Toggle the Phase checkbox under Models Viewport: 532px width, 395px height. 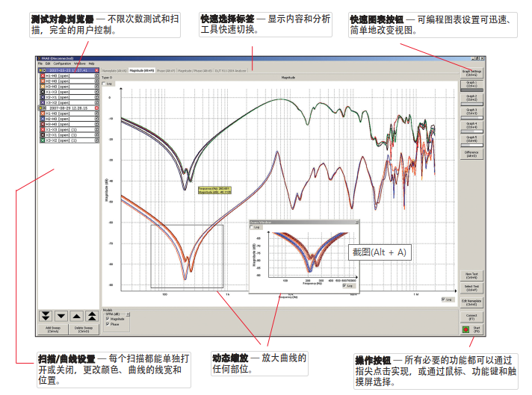[105, 325]
